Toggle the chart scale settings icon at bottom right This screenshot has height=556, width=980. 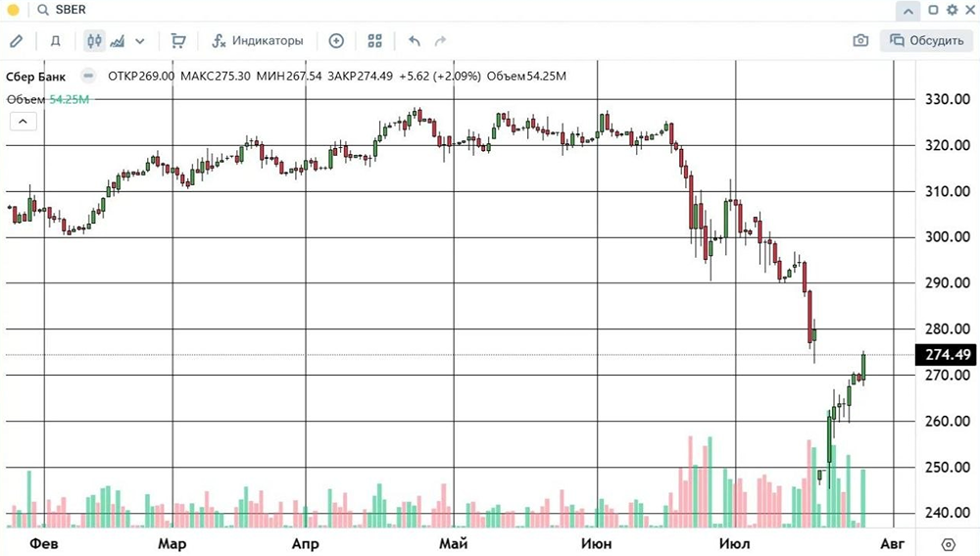tap(948, 544)
